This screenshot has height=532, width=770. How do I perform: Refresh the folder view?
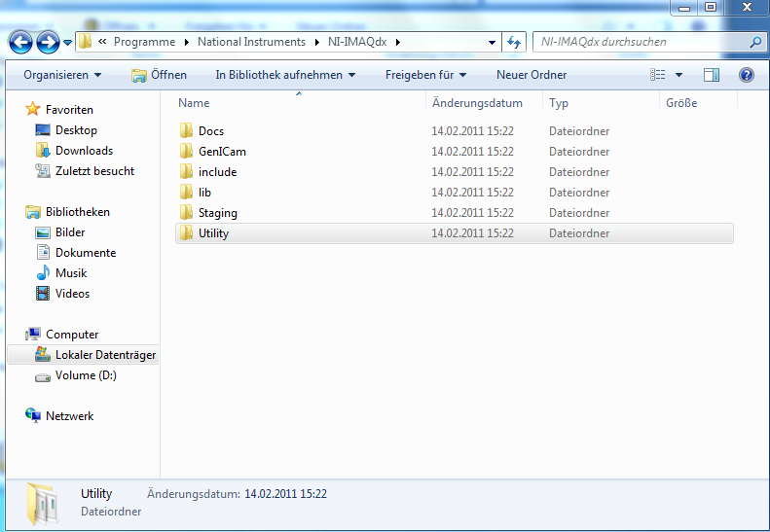tap(514, 42)
